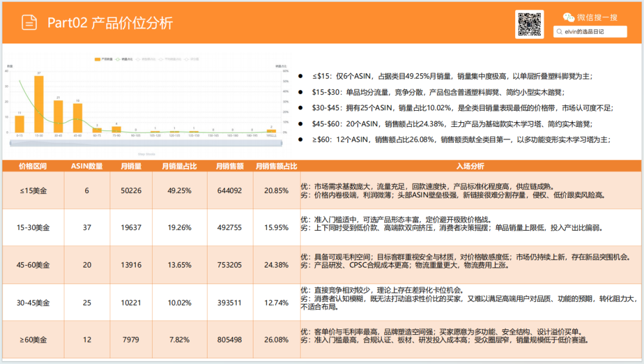Screen dimensions: 644x364
Task: Click the bullet line starting with '$30-$45:'
Action: [462, 108]
